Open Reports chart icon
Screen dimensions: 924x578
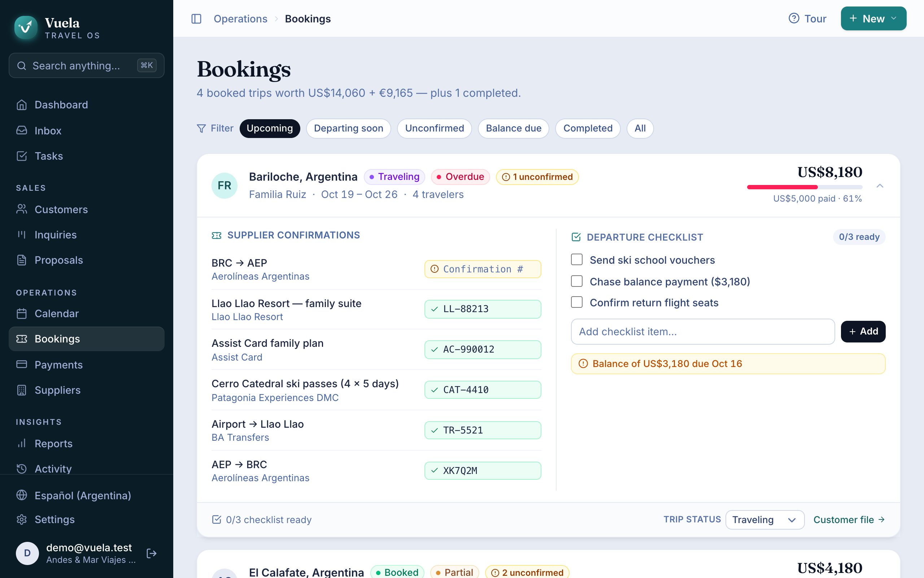22,444
